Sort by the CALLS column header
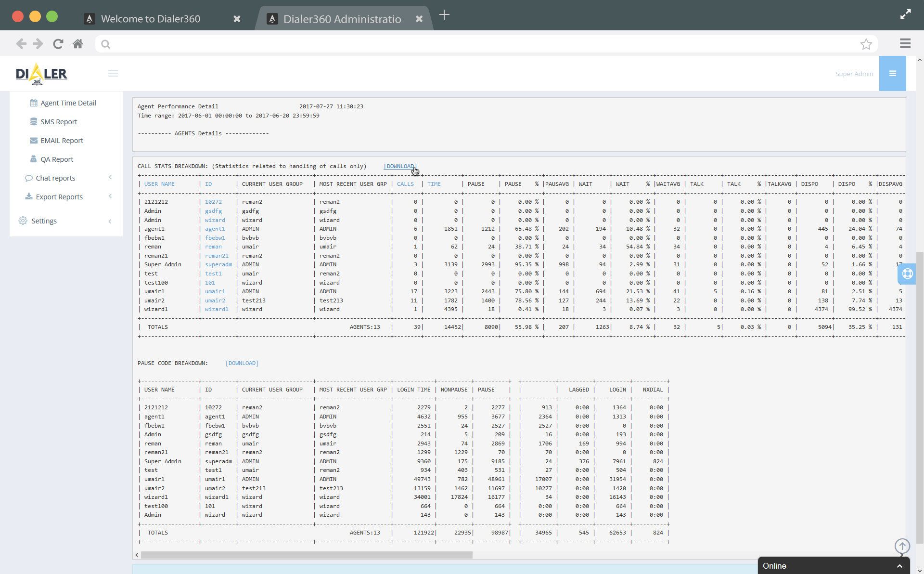The width and height of the screenshot is (924, 574). tap(405, 184)
